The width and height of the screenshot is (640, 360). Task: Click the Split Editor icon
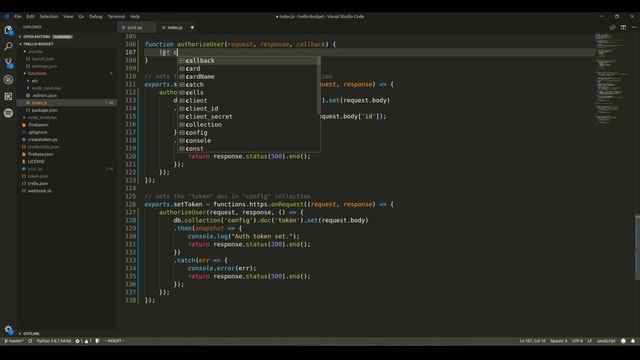click(623, 27)
